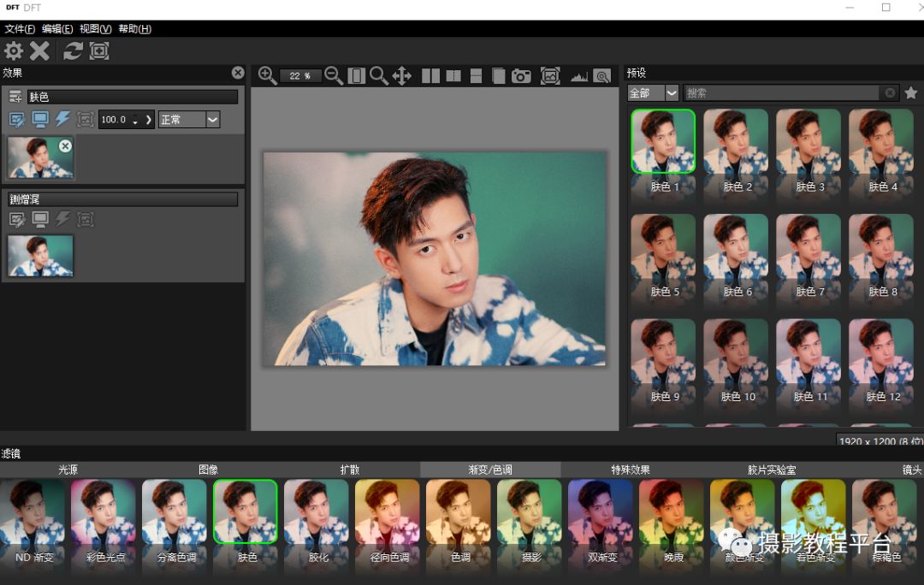Click the zoom in magnifier icon
This screenshot has height=585, width=924.
pos(268,75)
